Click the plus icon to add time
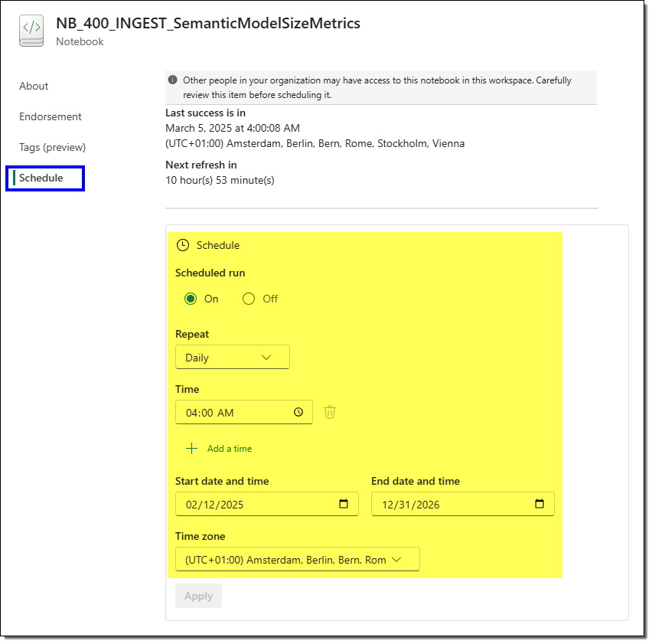The height and width of the screenshot is (644, 652). (191, 449)
